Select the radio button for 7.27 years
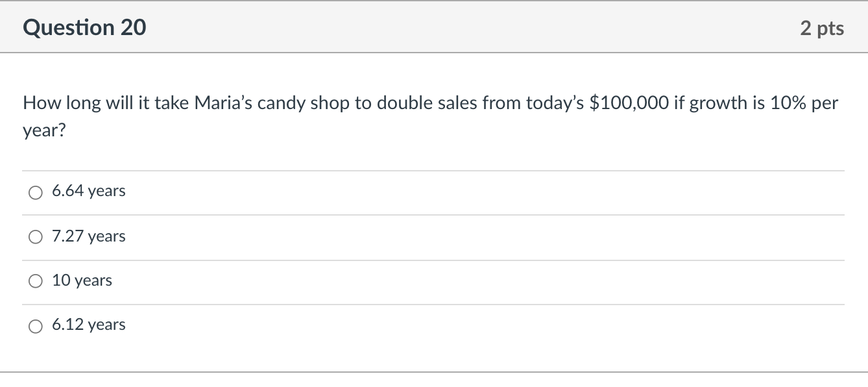The height and width of the screenshot is (387, 868). pos(36,236)
